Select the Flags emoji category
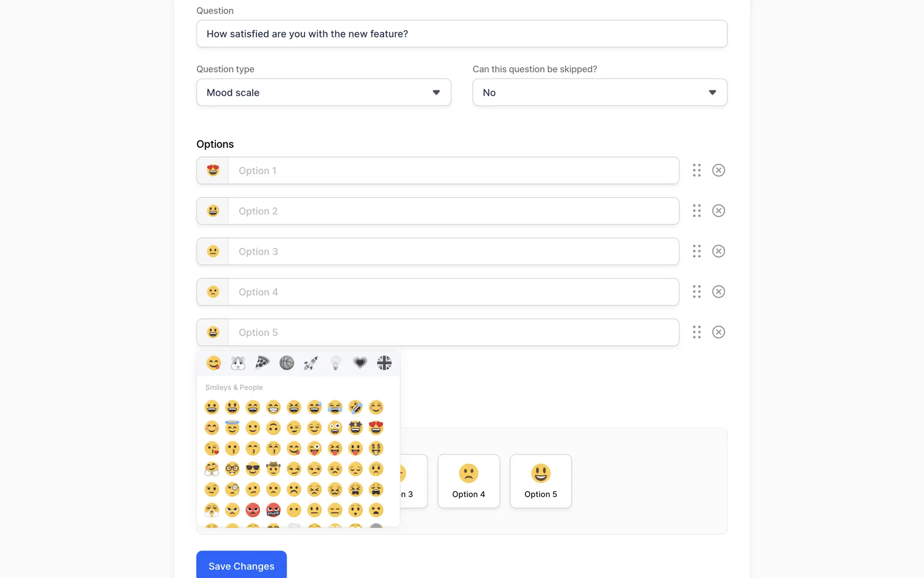The height and width of the screenshot is (578, 924). tap(384, 363)
